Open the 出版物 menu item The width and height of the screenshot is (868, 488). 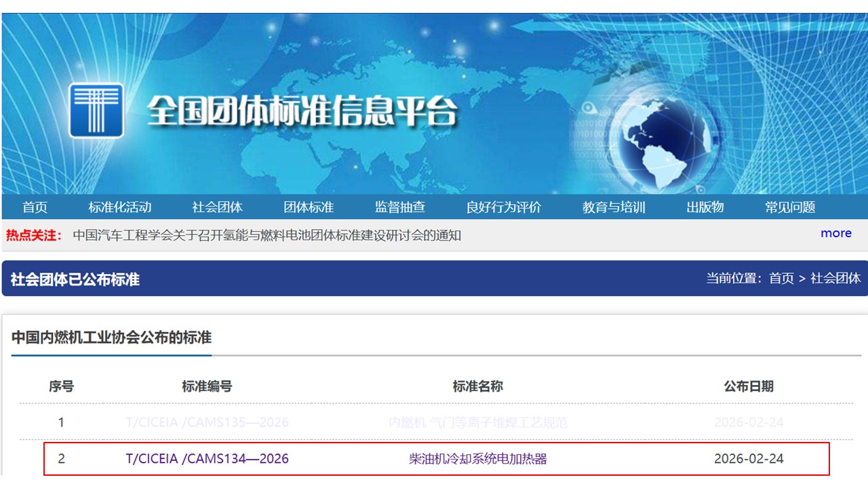click(x=705, y=207)
